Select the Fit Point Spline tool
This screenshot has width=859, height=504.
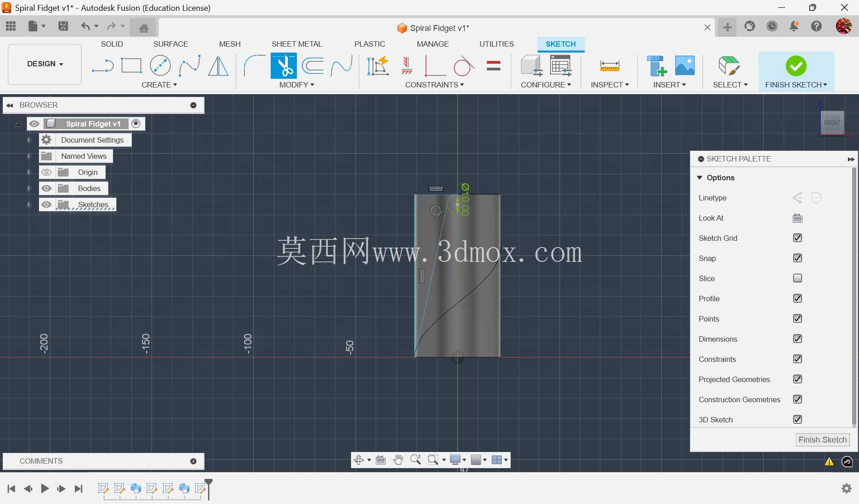coord(189,66)
